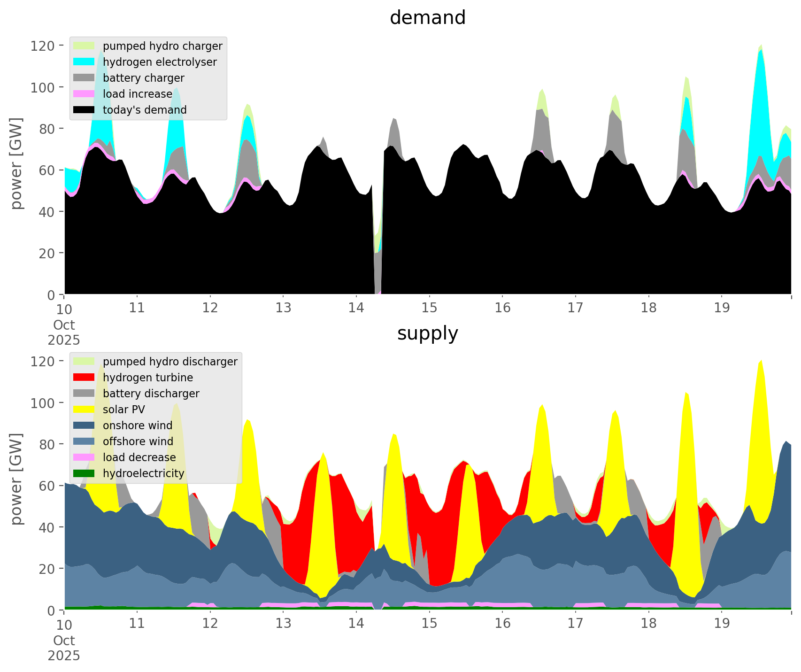The width and height of the screenshot is (801, 672).
Task: Click the offshore wind legend swatch
Action: click(84, 441)
